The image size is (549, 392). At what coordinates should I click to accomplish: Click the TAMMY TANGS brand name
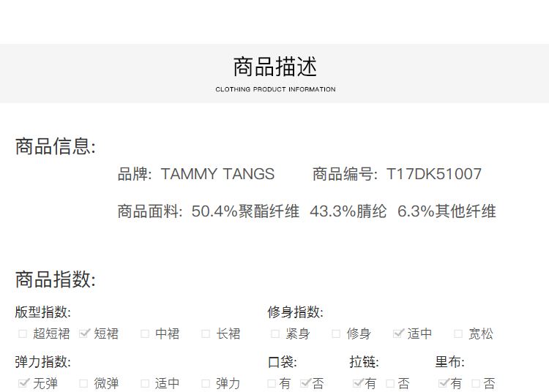pyautogui.click(x=217, y=174)
